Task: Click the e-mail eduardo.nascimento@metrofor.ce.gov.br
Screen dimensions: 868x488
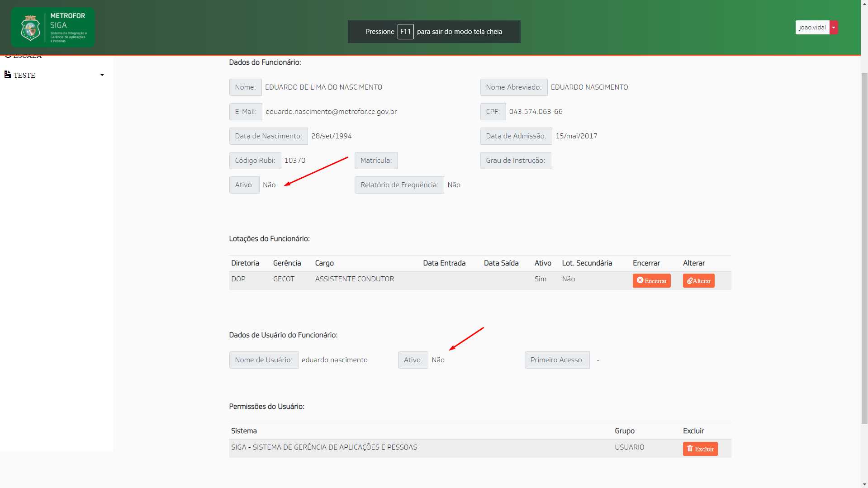Action: (x=331, y=112)
